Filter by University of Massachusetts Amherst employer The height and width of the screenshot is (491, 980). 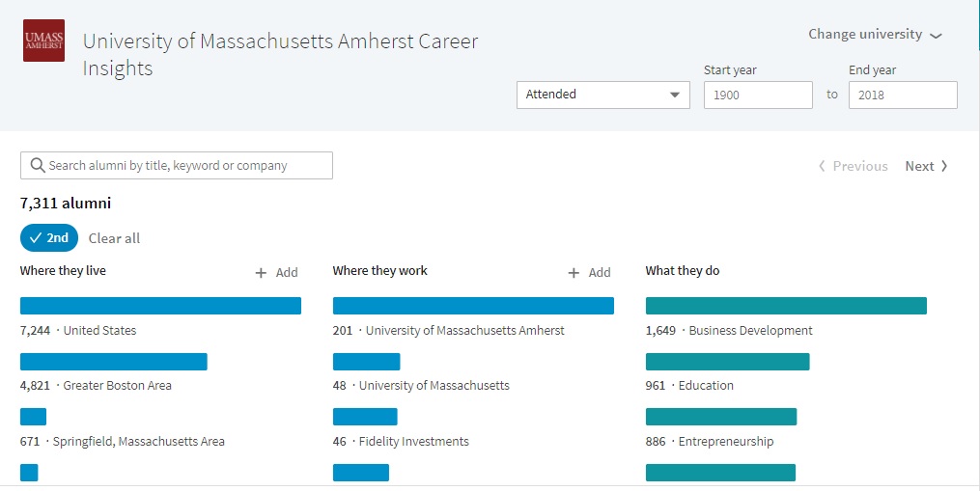click(x=473, y=306)
